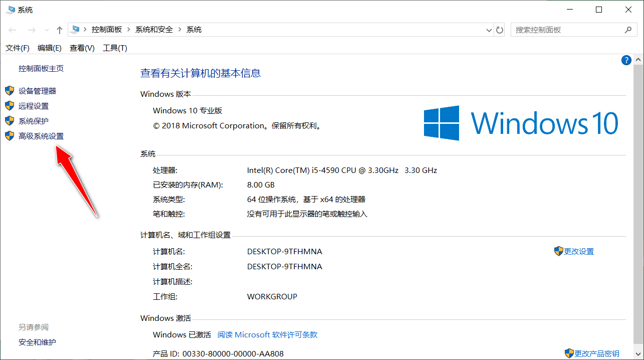
Task: Expand the chevron after 控制面板 in breadcrumb
Action: (129, 30)
